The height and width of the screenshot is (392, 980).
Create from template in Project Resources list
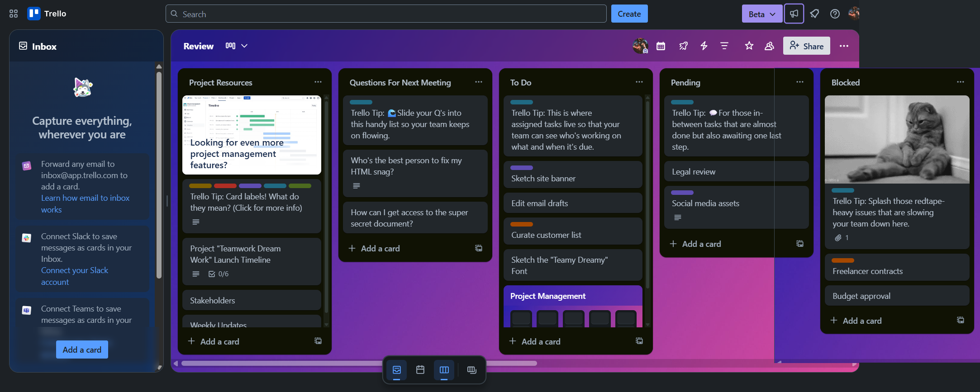pyautogui.click(x=318, y=341)
